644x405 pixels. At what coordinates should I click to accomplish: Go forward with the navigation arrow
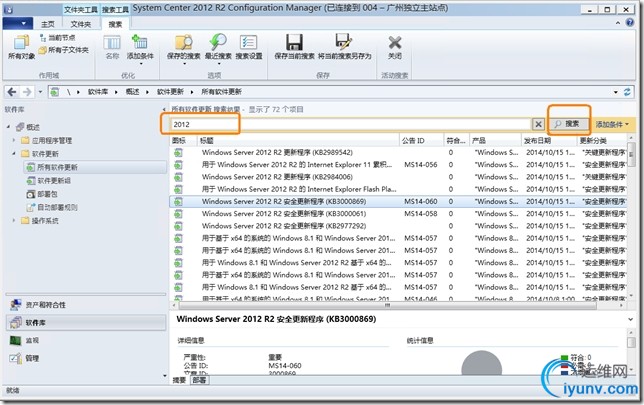coord(27,92)
